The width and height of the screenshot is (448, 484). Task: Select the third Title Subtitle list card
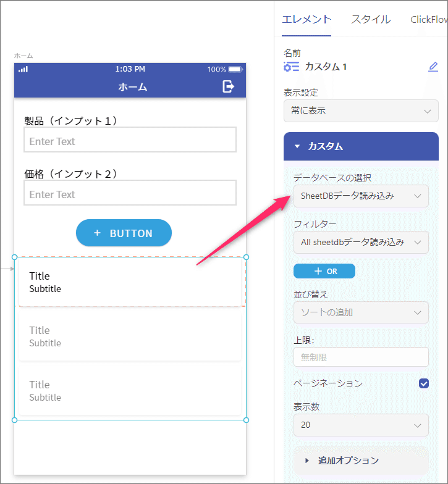[130, 390]
